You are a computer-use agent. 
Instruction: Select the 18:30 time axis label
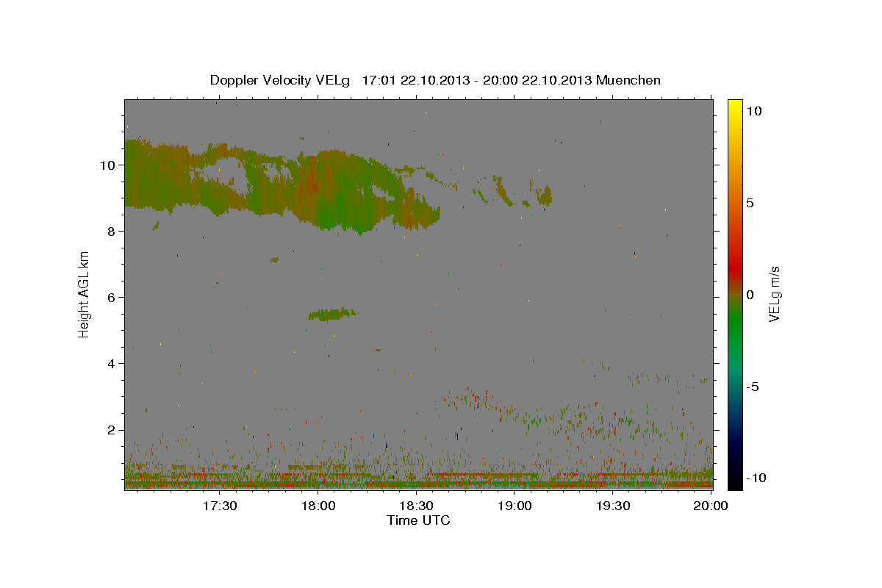click(416, 506)
